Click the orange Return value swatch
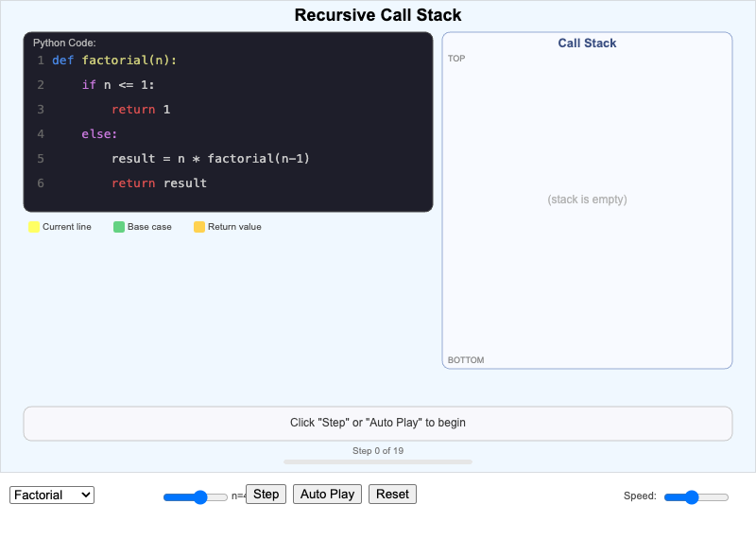This screenshot has height=539, width=756. (x=199, y=227)
